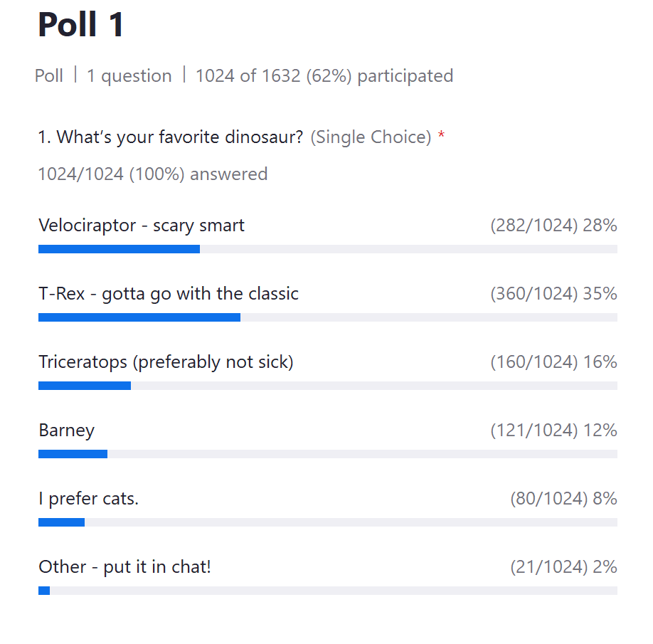Select the 'Velociraptor - scary smart' option text
The width and height of the screenshot is (653, 644).
click(142, 226)
